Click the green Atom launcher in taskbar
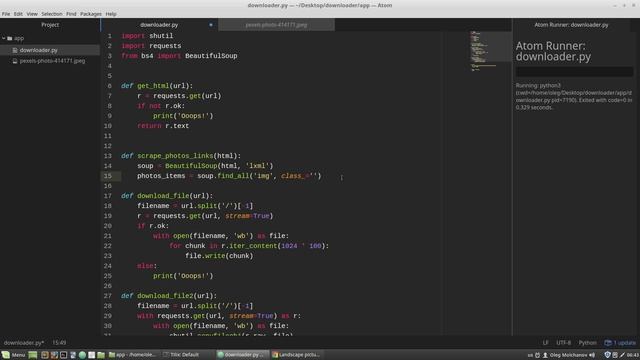Viewport: 640px width, 360px height. click(x=82, y=355)
